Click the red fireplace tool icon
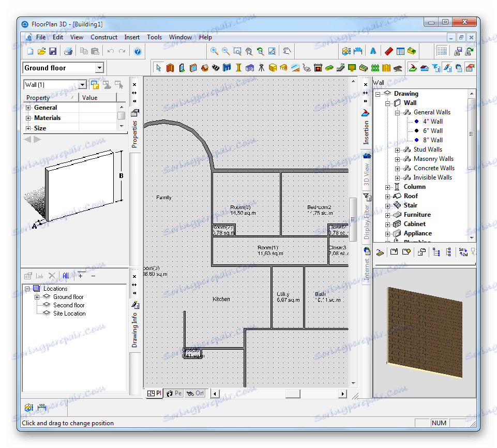Screen dimensions: 497x448 (318, 68)
